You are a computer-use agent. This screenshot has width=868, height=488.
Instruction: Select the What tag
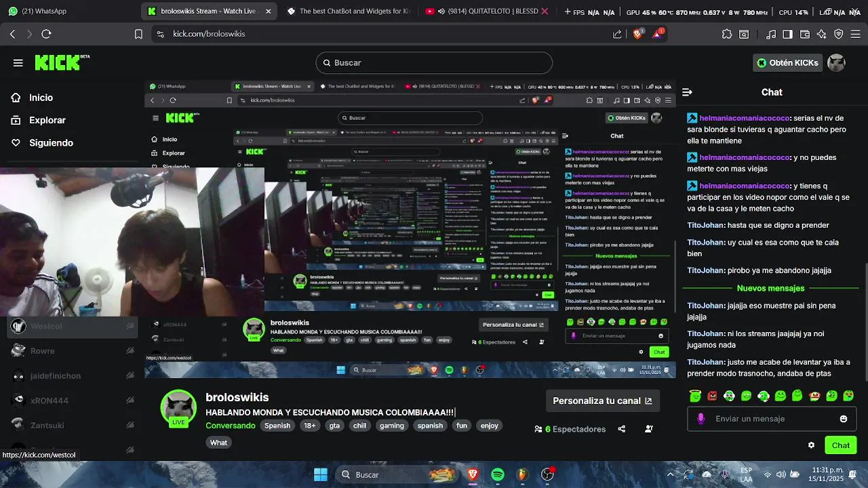[218, 443]
